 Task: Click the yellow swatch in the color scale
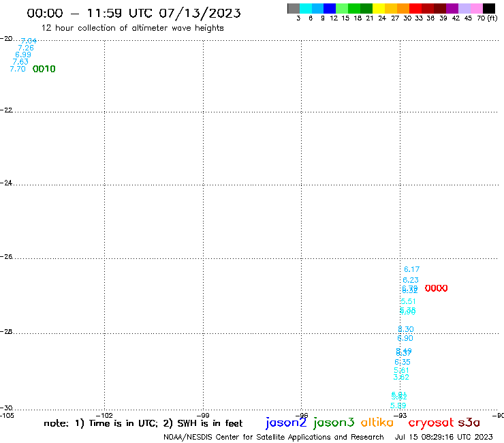(x=379, y=8)
